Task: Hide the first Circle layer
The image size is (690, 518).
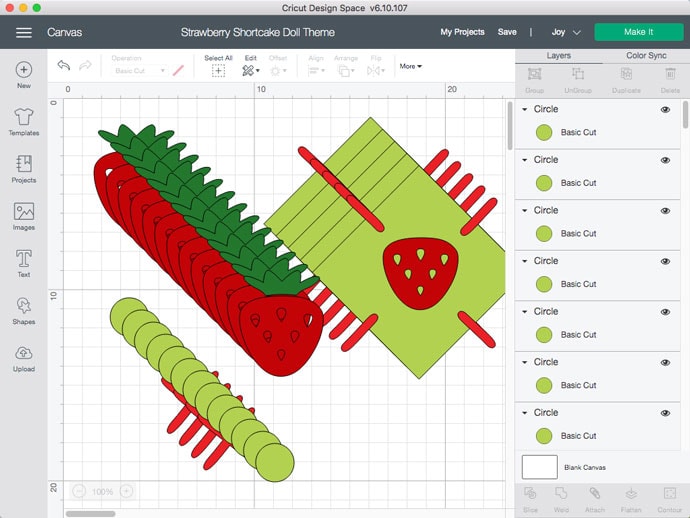Action: (665, 110)
